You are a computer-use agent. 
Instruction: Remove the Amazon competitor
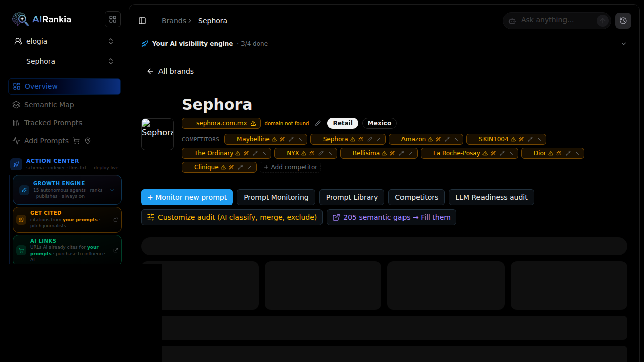(456, 139)
